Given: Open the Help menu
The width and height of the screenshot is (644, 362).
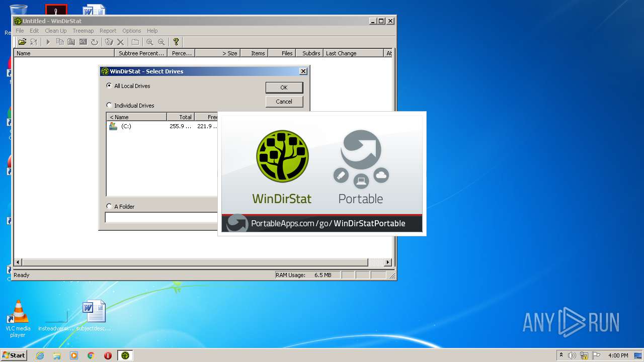Looking at the screenshot, I should [x=152, y=31].
